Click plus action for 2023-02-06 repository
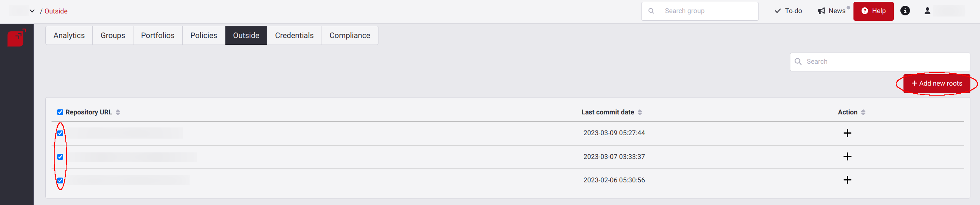The image size is (980, 205). click(x=847, y=180)
